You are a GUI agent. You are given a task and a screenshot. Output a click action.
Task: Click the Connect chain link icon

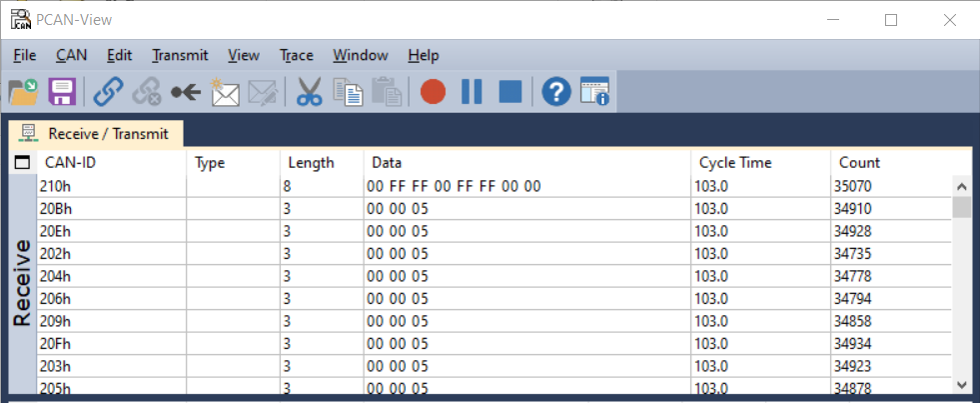(108, 92)
